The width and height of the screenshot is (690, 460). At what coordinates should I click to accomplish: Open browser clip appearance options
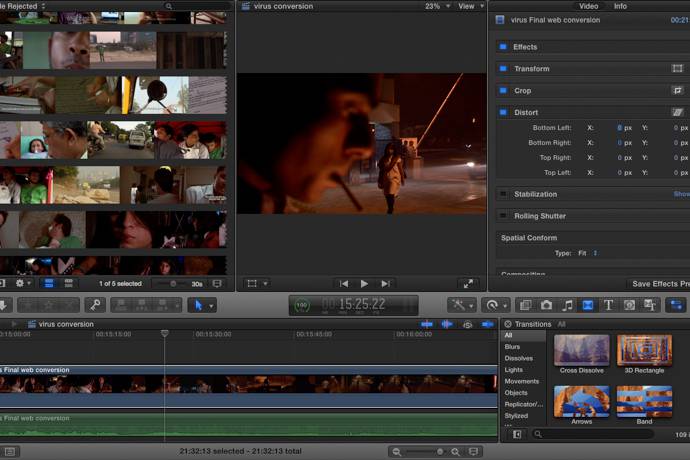pyautogui.click(x=217, y=284)
